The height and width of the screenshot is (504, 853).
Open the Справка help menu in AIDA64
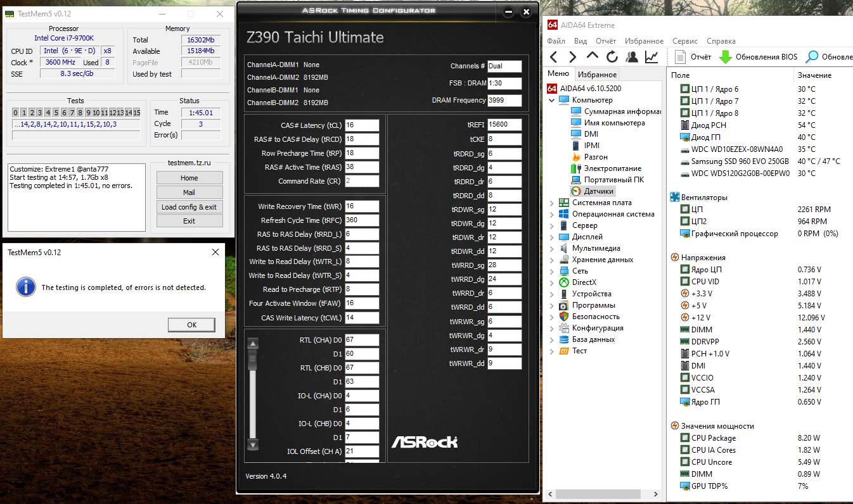[721, 41]
